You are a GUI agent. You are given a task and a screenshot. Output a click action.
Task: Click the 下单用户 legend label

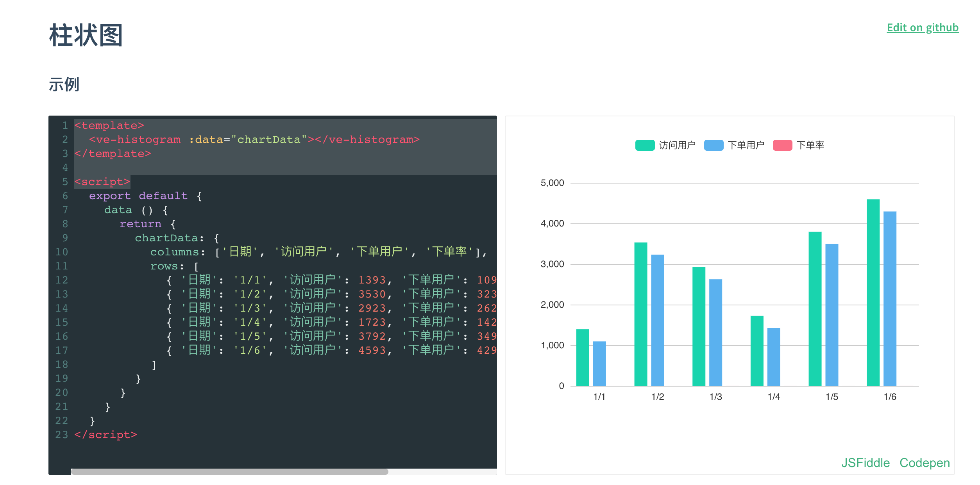746,145
